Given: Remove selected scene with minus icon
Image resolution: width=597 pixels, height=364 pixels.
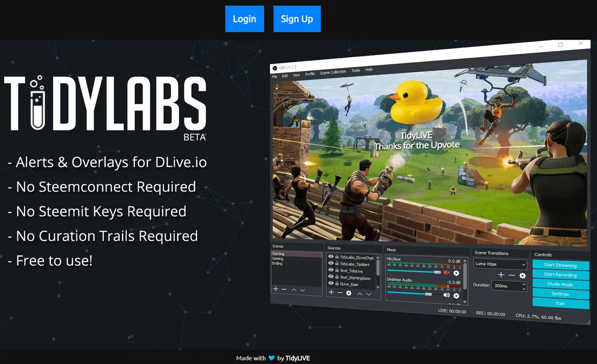Looking at the screenshot, I should click(284, 289).
